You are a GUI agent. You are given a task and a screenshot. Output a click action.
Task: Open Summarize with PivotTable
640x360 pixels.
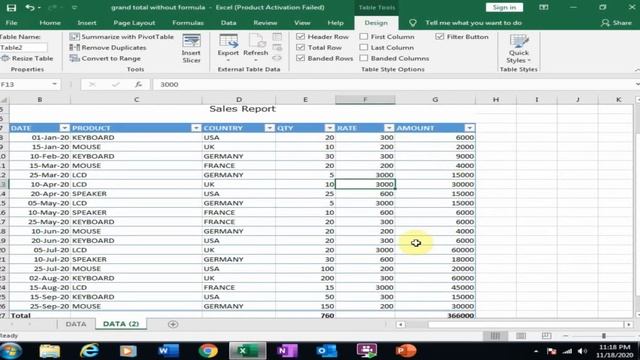[x=122, y=37]
